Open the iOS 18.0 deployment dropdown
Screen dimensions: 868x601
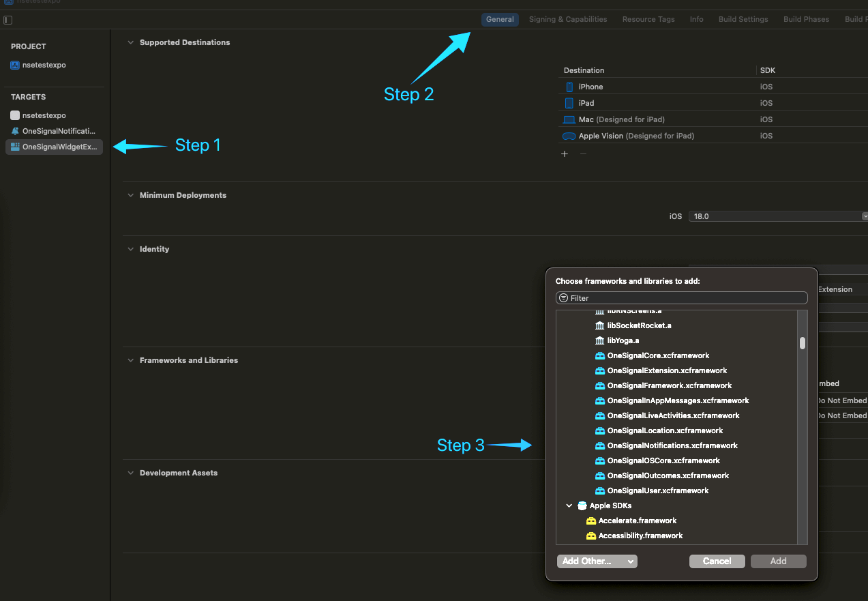[778, 216]
